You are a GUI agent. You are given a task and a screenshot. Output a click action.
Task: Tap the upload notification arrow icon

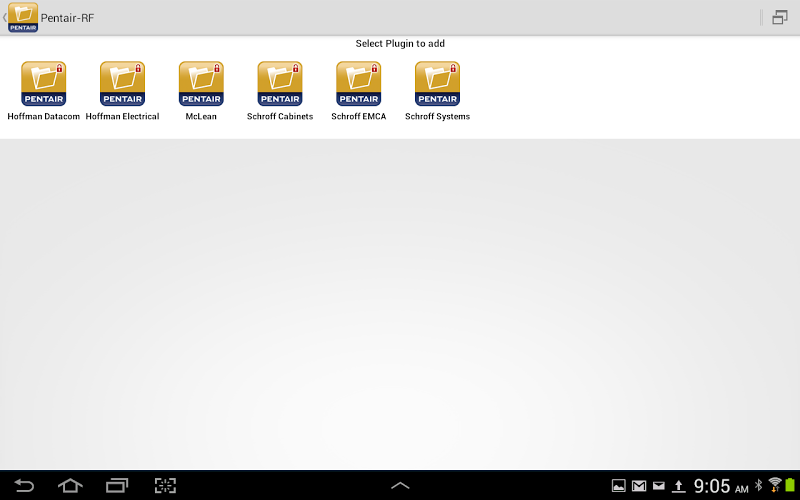(x=679, y=486)
